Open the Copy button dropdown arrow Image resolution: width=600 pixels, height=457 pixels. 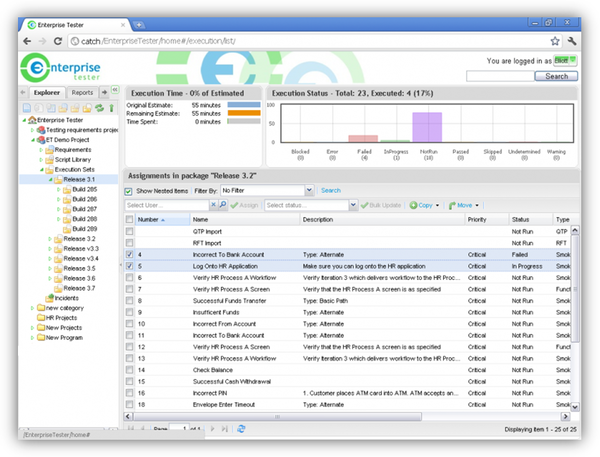coord(437,206)
